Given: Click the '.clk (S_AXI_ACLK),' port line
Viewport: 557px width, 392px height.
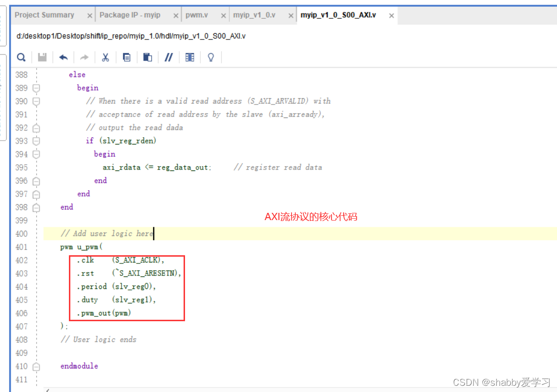Looking at the screenshot, I should click(x=120, y=260).
